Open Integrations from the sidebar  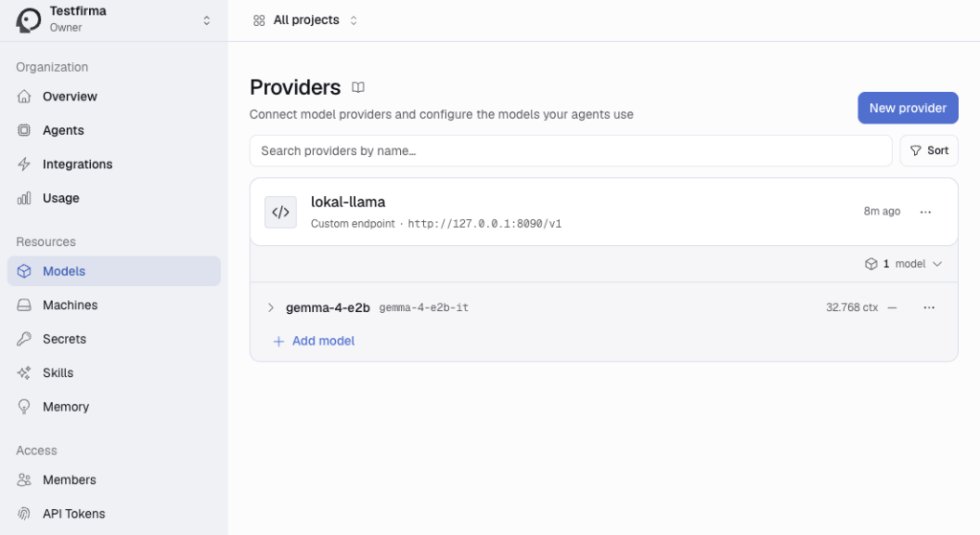[x=114, y=164]
